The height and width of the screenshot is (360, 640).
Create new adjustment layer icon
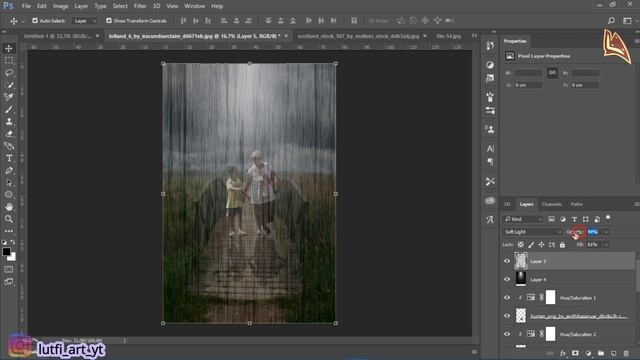click(x=588, y=353)
